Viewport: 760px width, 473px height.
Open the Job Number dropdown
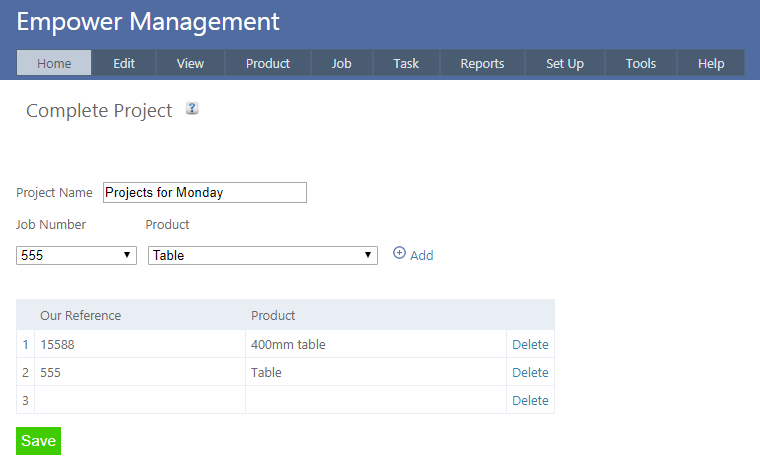click(77, 255)
